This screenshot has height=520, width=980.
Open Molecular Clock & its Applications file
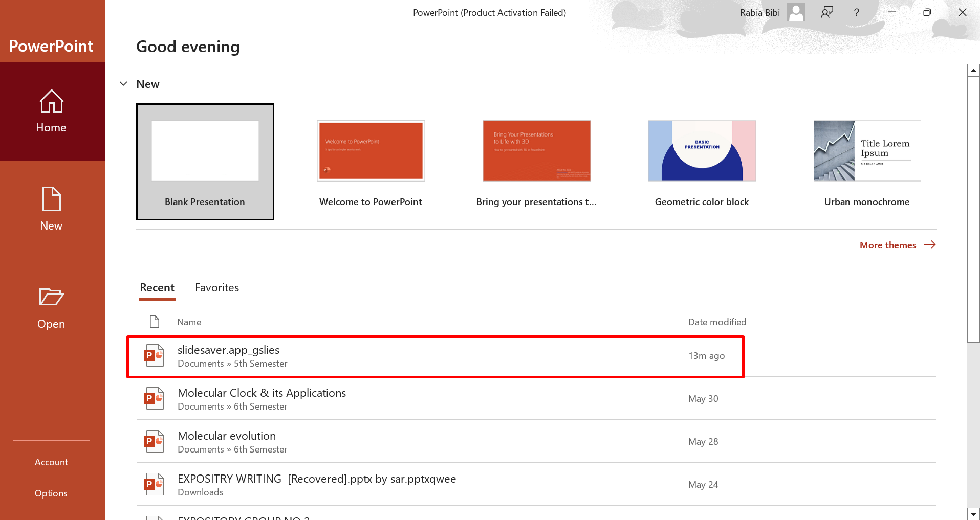coord(262,393)
